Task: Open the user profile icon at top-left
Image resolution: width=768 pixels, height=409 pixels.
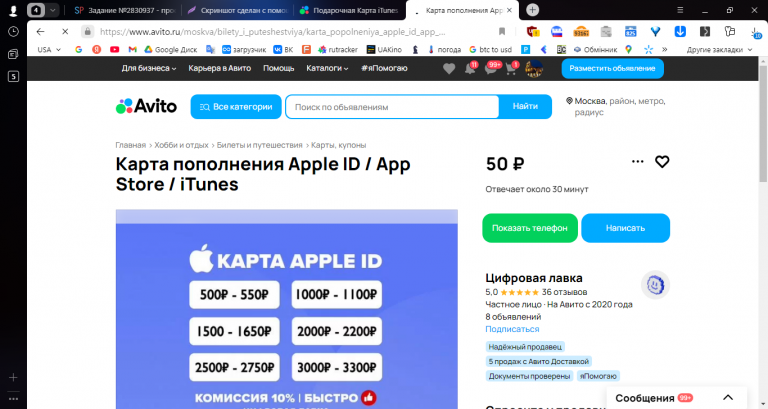Action: click(13, 10)
